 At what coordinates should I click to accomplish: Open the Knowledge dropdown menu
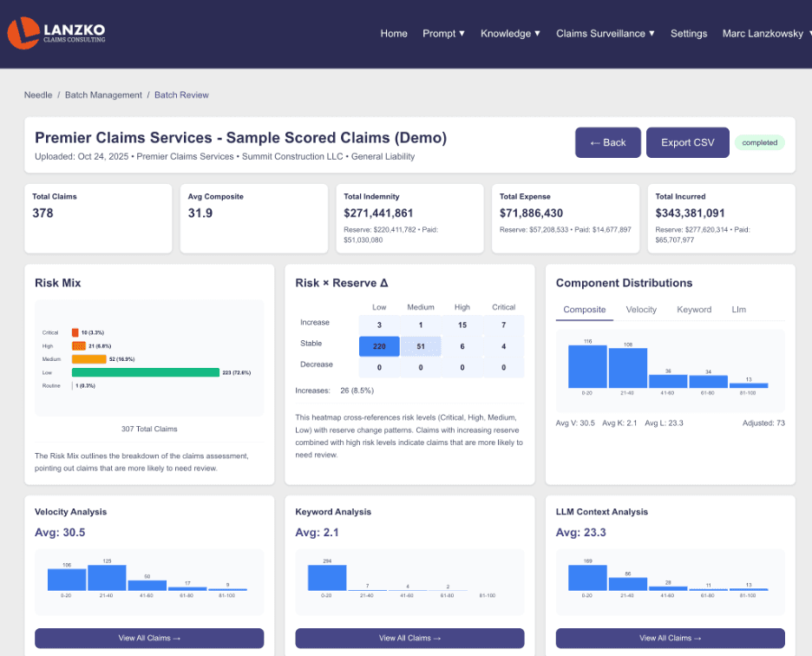[508, 33]
